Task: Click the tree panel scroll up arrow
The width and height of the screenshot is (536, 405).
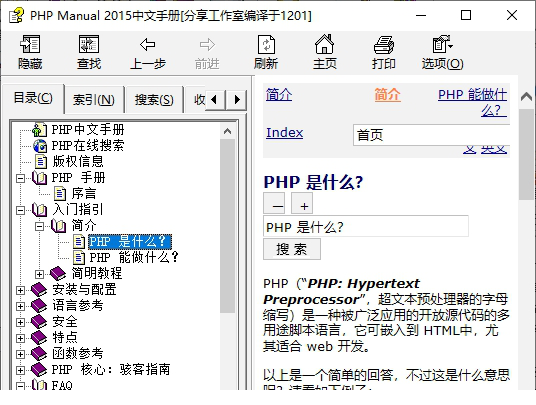Action: pos(227,131)
